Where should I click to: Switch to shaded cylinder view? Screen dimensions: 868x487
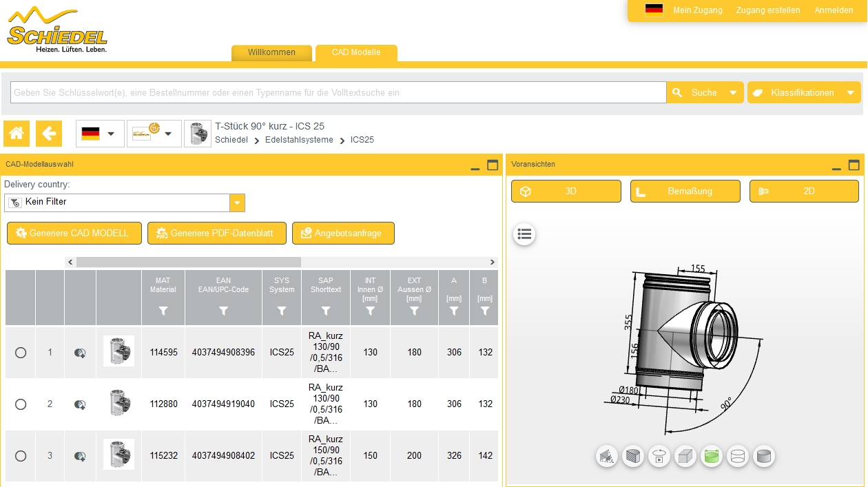[x=763, y=456]
